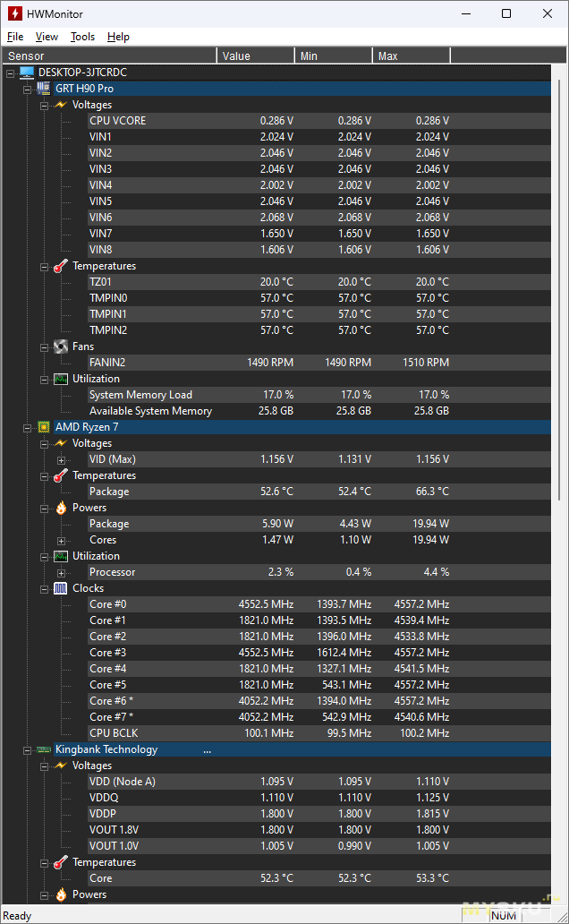Click the thermometer icon under Kingbank Technology
569x924 pixels.
pos(61,862)
